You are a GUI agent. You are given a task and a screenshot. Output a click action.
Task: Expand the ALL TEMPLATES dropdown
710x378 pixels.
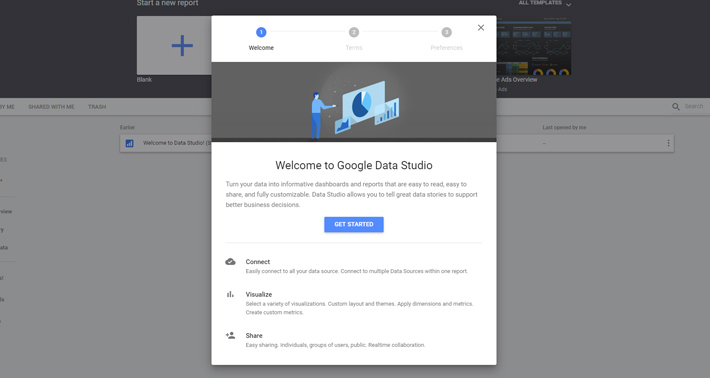pos(545,3)
